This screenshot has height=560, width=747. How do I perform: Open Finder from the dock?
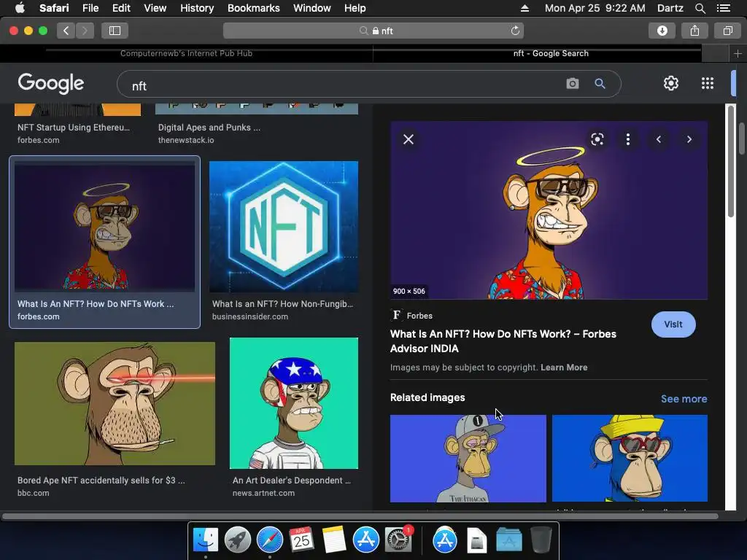pos(205,540)
